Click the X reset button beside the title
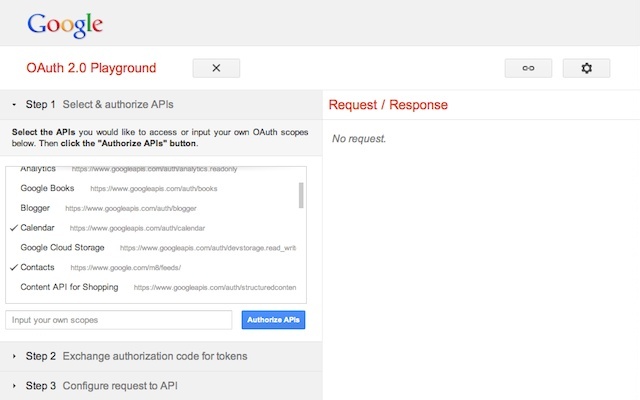This screenshot has width=640, height=400. point(216,68)
